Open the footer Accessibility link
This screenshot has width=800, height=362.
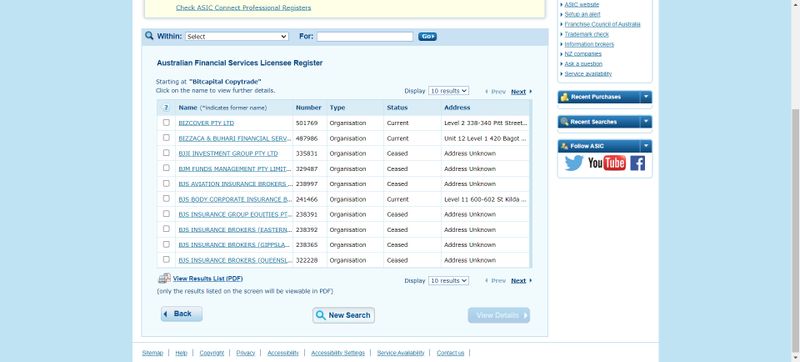tap(283, 353)
